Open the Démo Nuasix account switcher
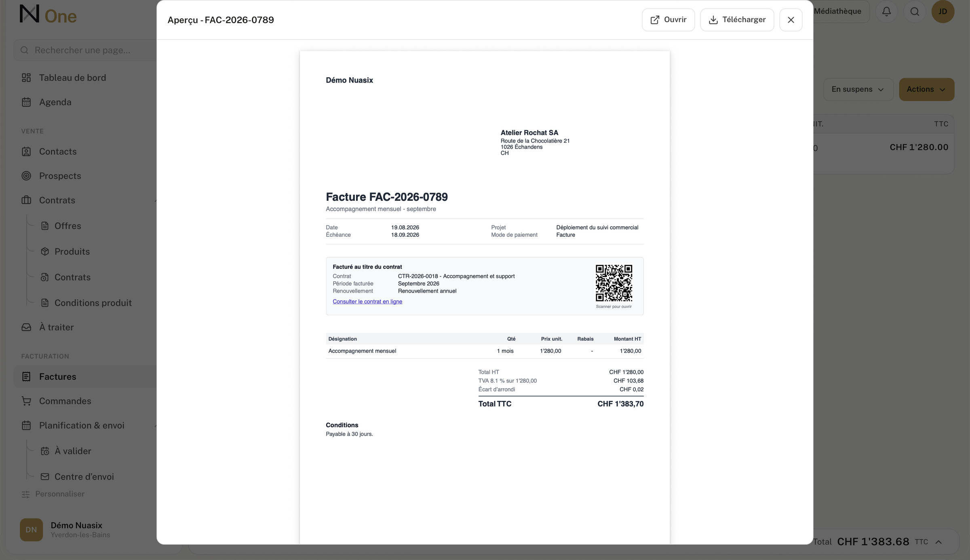This screenshot has height=560, width=970. coord(85,530)
